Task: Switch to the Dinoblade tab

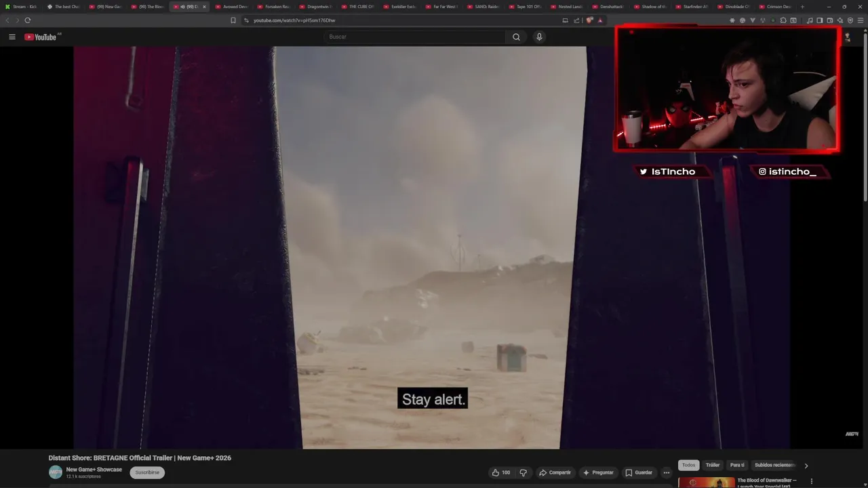Action: pos(734,7)
